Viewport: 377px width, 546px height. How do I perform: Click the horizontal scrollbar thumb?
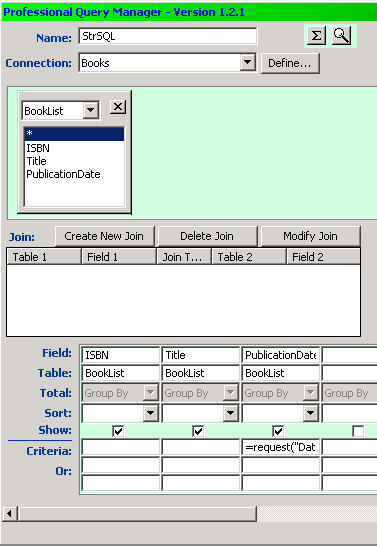point(138,514)
